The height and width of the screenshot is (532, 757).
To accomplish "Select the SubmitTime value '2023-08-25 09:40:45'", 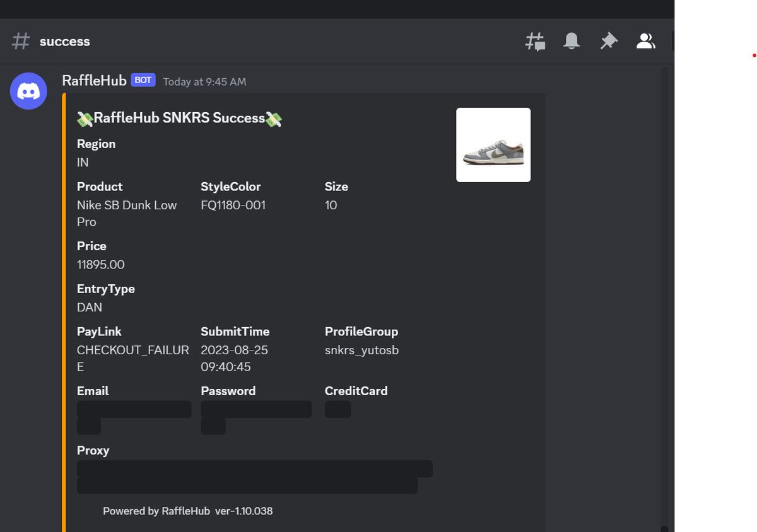I will pyautogui.click(x=235, y=358).
